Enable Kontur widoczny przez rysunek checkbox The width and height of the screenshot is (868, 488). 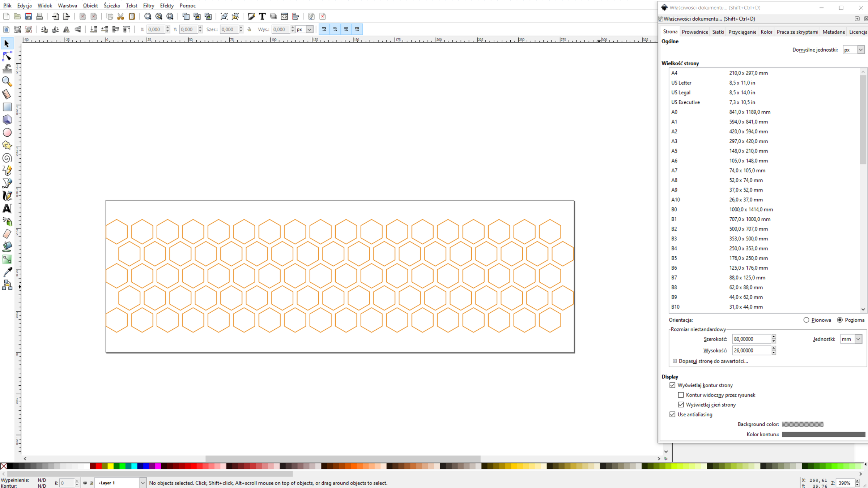[x=681, y=395]
